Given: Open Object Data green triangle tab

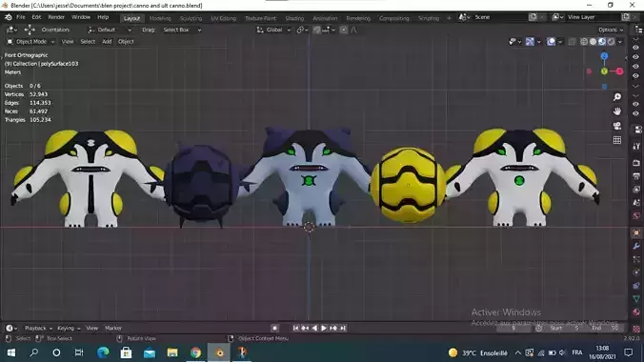Looking at the screenshot, I should pos(636,299).
